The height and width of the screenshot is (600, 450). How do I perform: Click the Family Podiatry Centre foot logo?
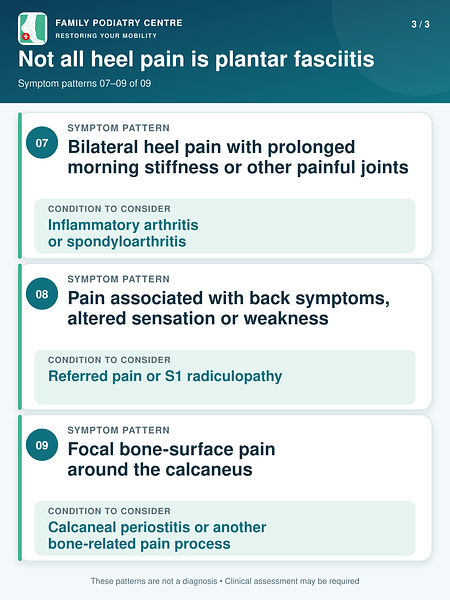33,29
